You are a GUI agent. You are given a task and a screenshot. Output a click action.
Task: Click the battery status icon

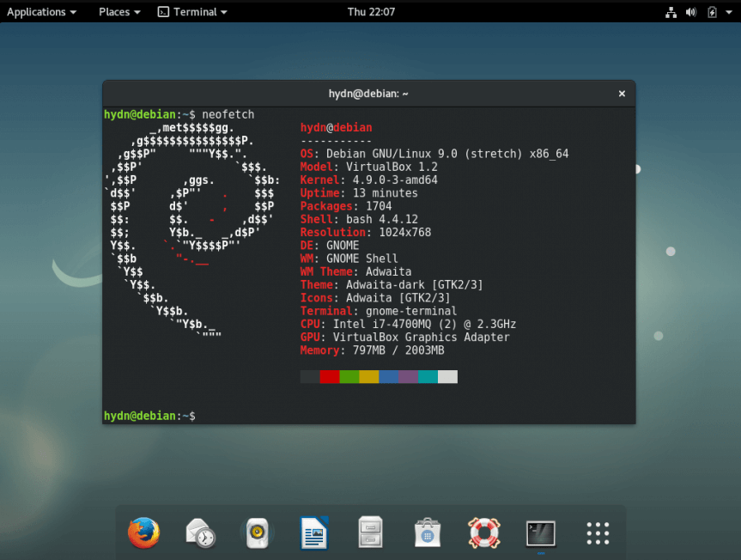(x=712, y=12)
